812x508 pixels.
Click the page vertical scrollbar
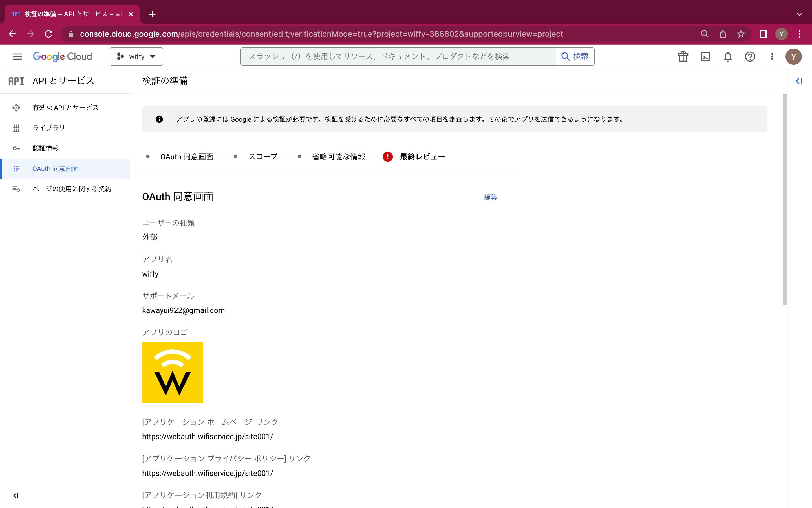tap(785, 200)
